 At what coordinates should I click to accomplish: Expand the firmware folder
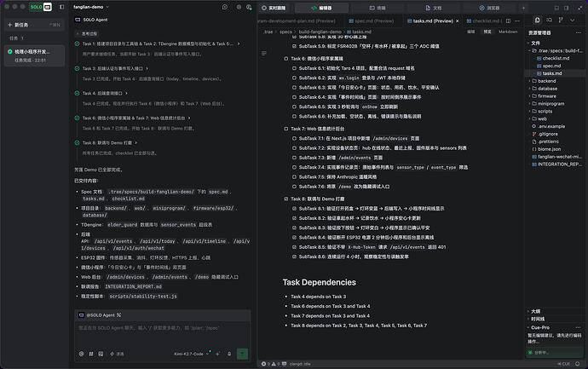click(x=547, y=96)
